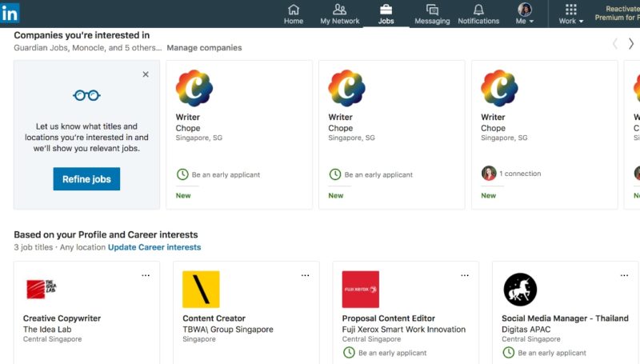The width and height of the screenshot is (640, 364).
Task: Click the Idea Lab company logo
Action: coord(39,289)
